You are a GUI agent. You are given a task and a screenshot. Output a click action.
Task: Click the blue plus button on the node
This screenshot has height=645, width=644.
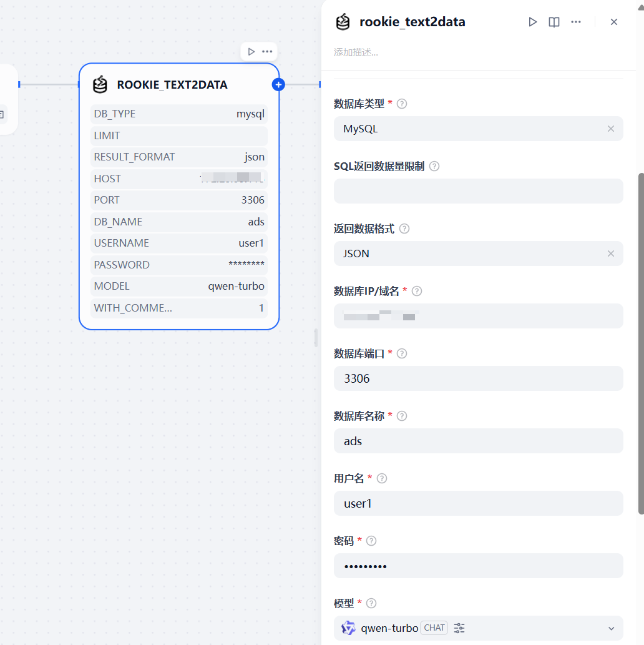(x=278, y=84)
